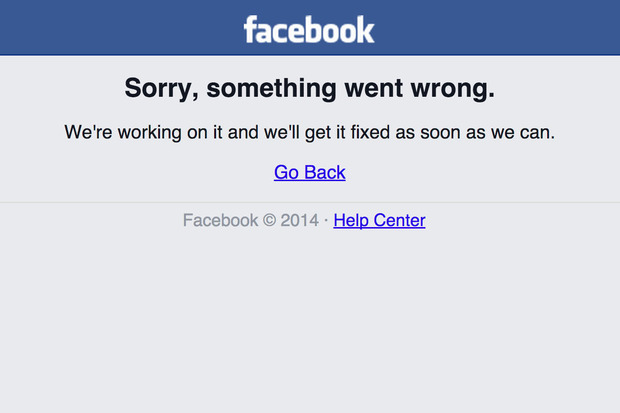Click the horizontal divider line above footer
This screenshot has height=413, width=620.
(310, 203)
